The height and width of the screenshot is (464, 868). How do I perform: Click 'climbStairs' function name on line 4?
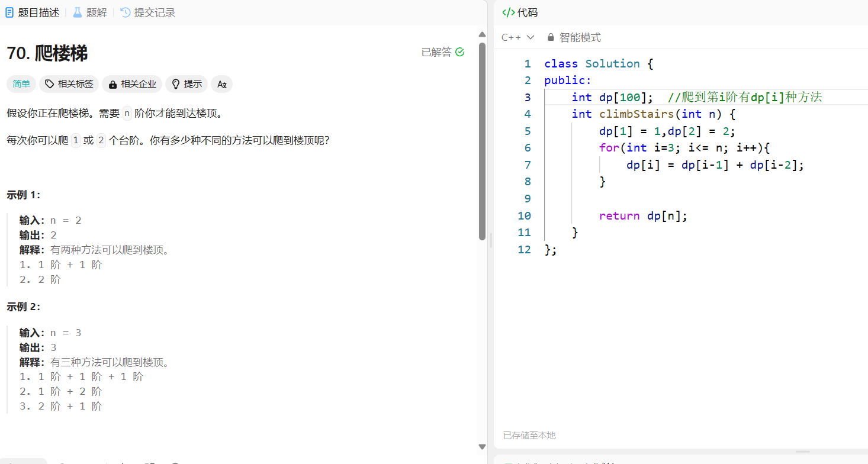click(x=636, y=114)
